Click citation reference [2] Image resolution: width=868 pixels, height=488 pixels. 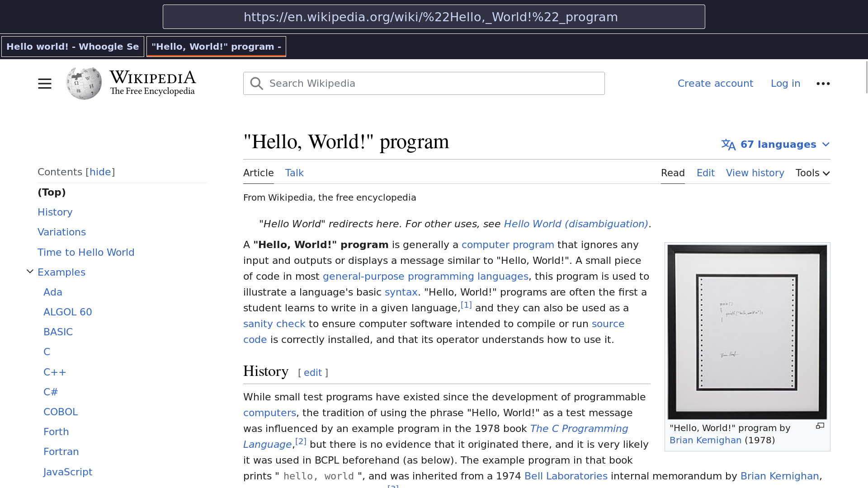301,441
